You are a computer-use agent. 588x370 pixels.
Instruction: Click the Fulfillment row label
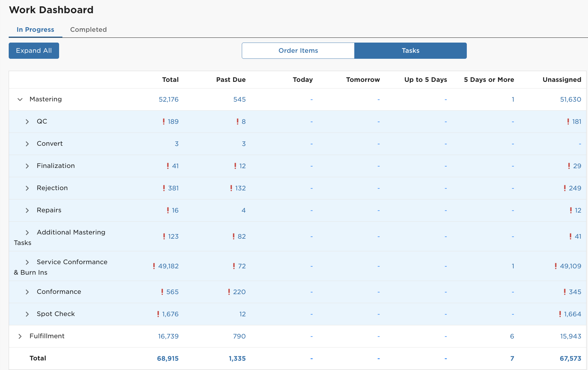point(47,336)
